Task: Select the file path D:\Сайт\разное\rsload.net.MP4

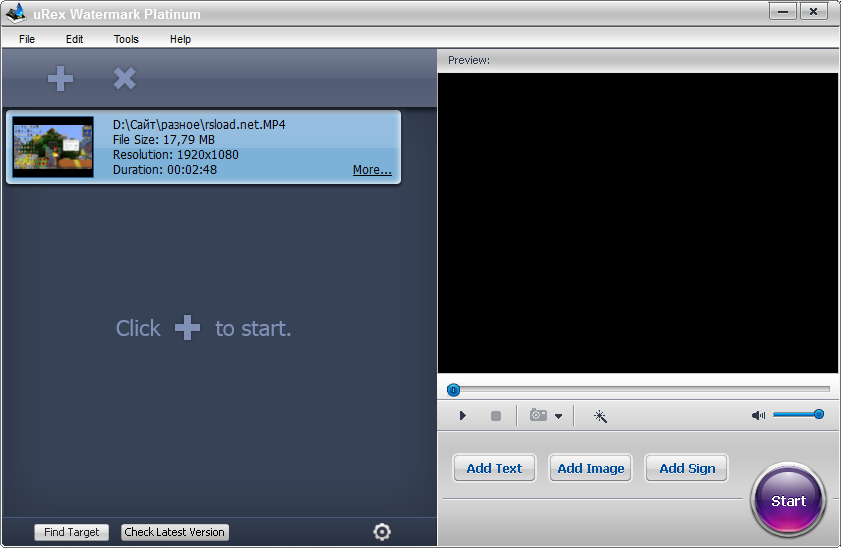Action: pyautogui.click(x=199, y=124)
